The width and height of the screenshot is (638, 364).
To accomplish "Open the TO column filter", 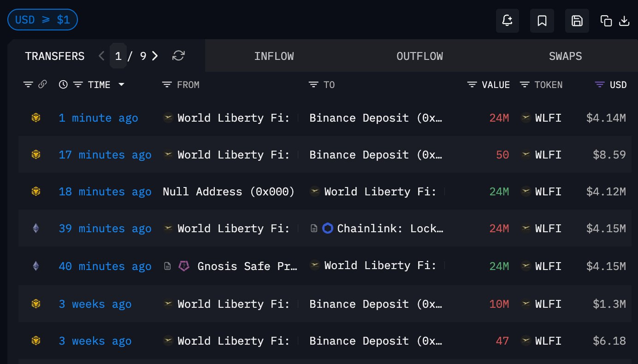I will coord(313,85).
